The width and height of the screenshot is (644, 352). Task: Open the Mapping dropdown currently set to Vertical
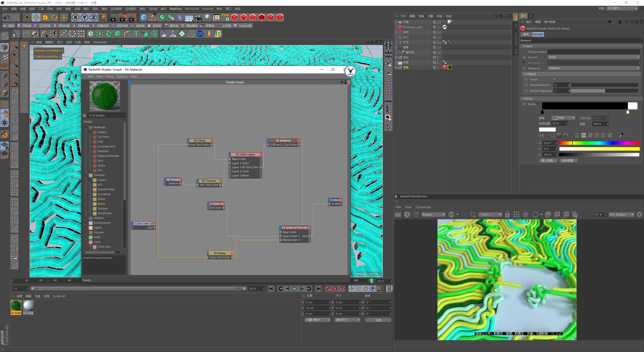point(594,68)
